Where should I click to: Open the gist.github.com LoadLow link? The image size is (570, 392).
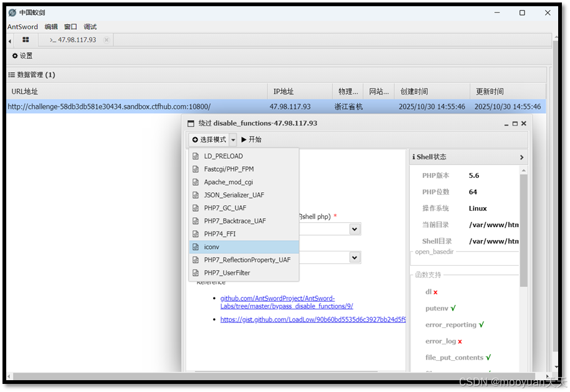point(313,319)
